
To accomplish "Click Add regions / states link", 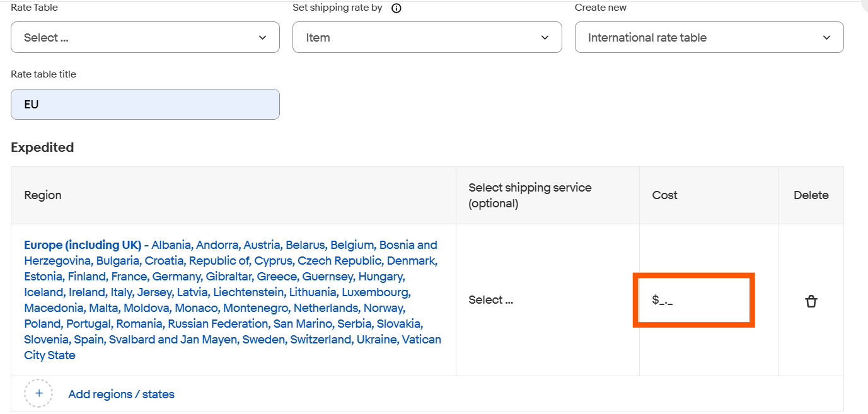I will [121, 394].
